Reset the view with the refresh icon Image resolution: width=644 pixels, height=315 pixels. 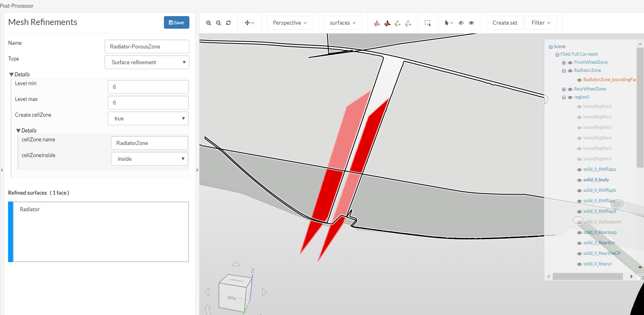tap(229, 23)
